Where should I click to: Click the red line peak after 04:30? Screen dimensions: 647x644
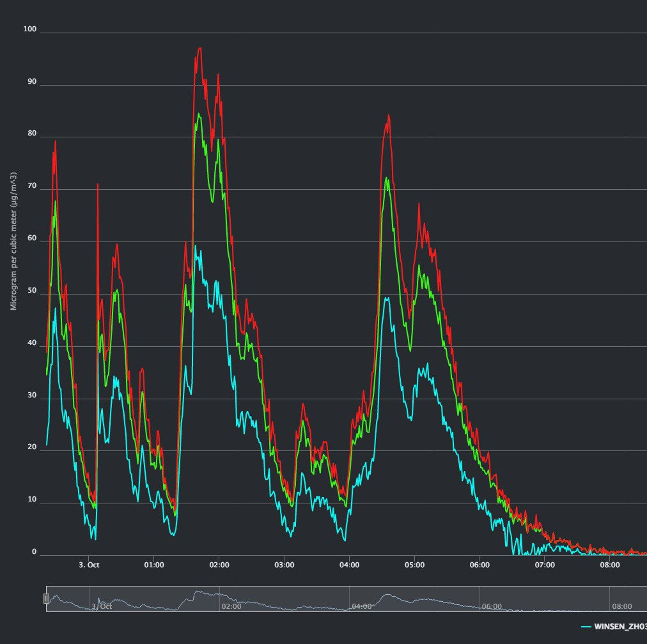(x=388, y=116)
